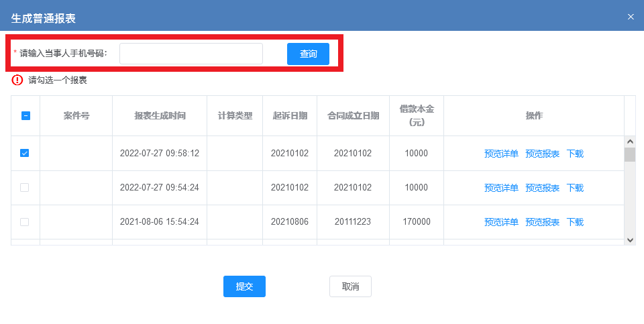Click the 取消 button

(x=350, y=286)
